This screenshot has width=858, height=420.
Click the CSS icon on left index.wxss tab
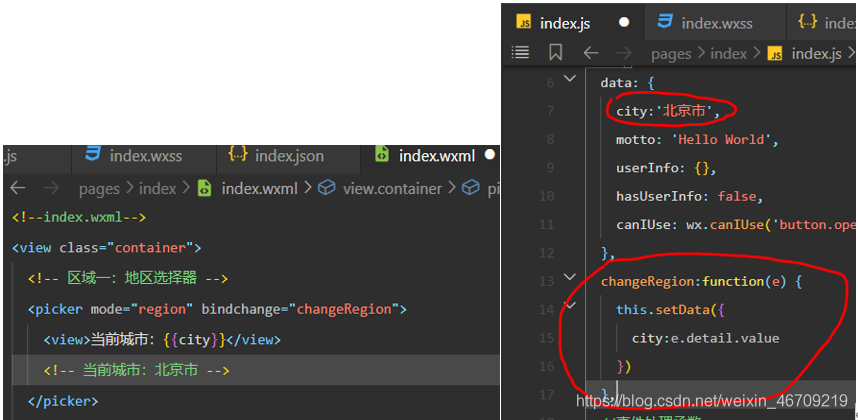coord(93,155)
